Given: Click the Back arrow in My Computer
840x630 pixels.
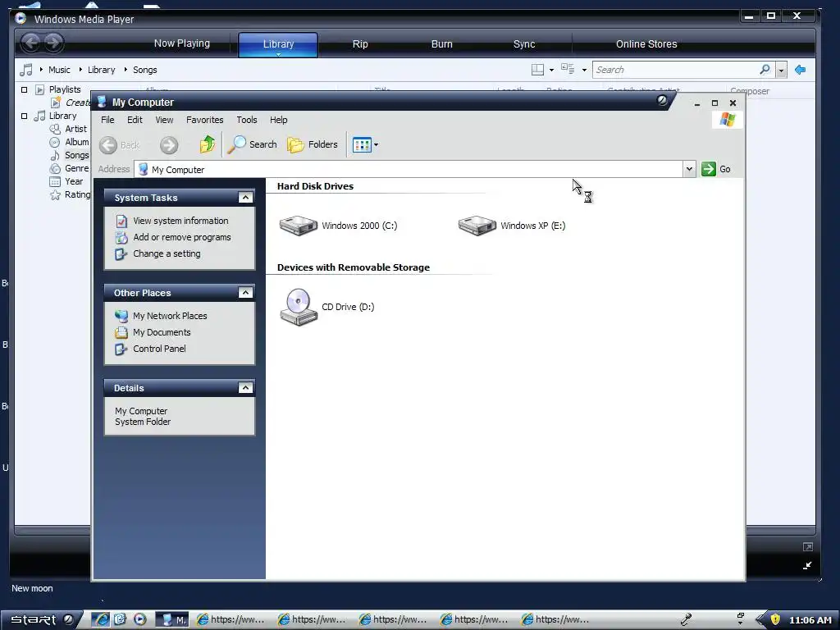Looking at the screenshot, I should pos(107,144).
